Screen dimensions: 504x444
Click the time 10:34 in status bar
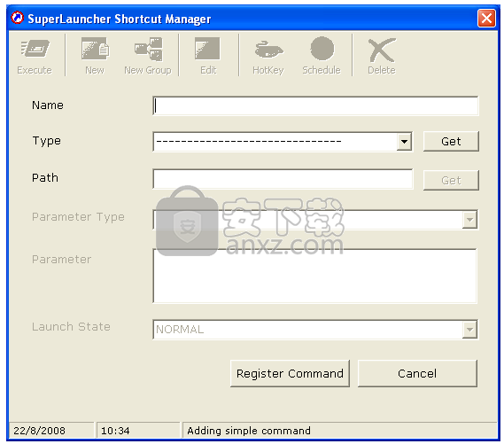click(115, 431)
